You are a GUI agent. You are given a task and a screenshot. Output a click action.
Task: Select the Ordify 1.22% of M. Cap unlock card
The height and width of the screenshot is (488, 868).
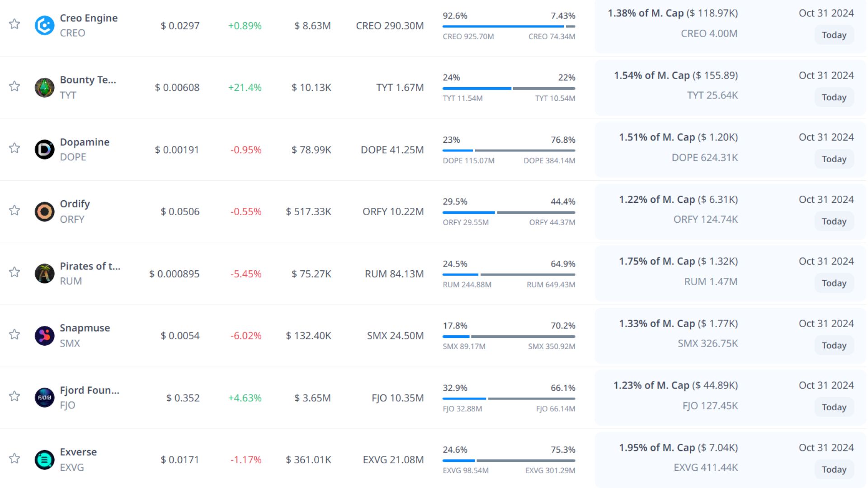(x=678, y=210)
